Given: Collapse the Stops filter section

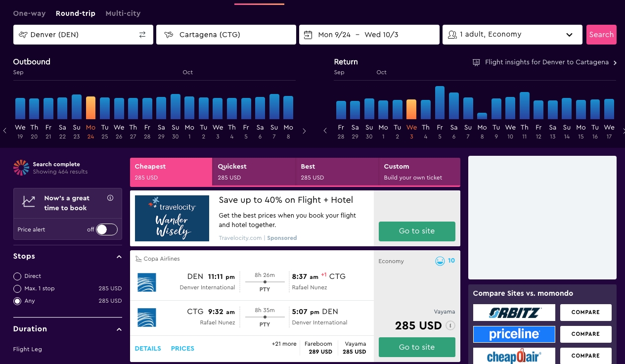Looking at the screenshot, I should [119, 257].
